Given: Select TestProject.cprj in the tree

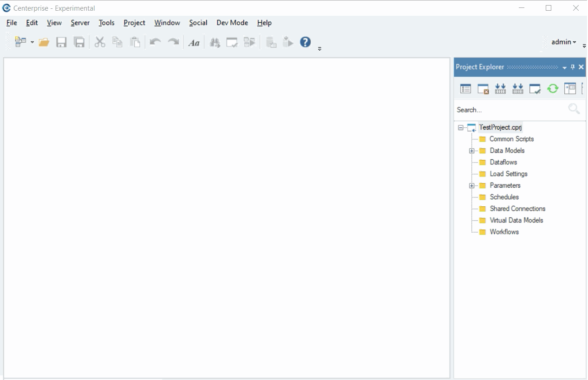Looking at the screenshot, I should (x=500, y=127).
